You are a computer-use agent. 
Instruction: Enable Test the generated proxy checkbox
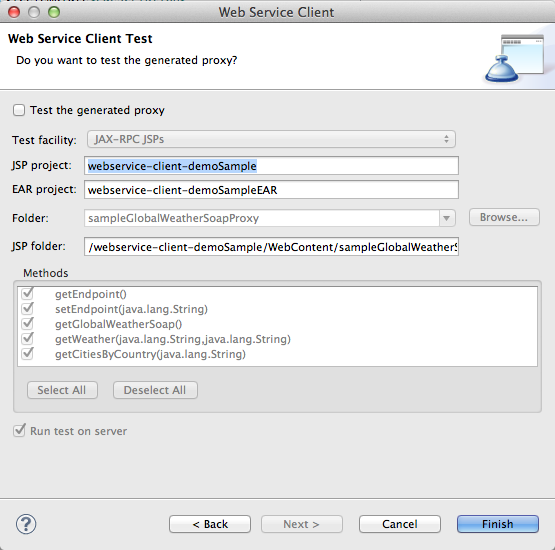pyautogui.click(x=19, y=110)
